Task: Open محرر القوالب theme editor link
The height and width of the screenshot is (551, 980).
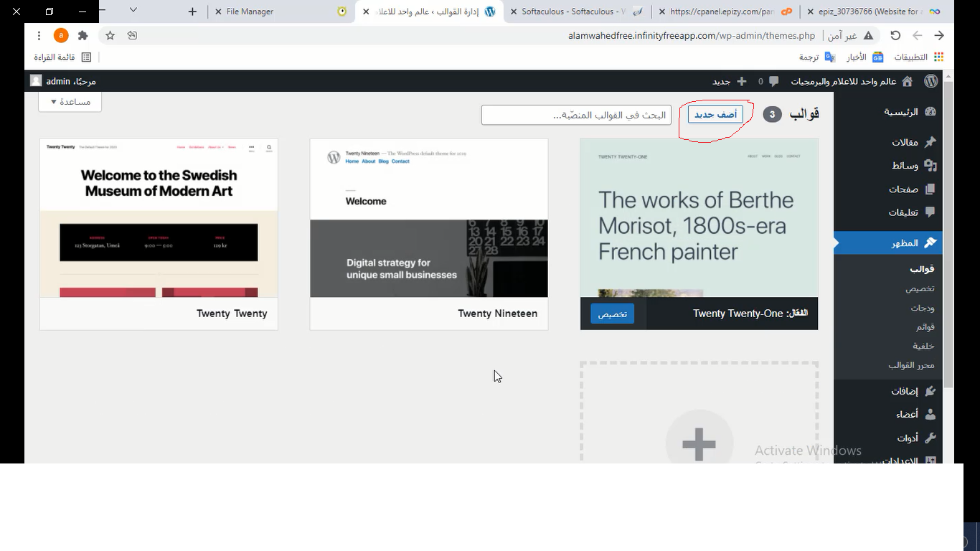Action: tap(911, 366)
